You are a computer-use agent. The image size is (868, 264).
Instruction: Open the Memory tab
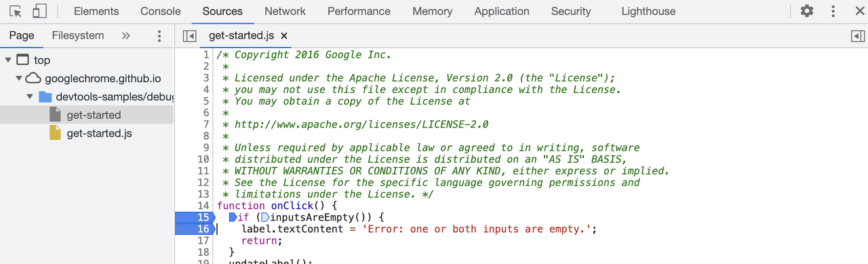coord(432,11)
